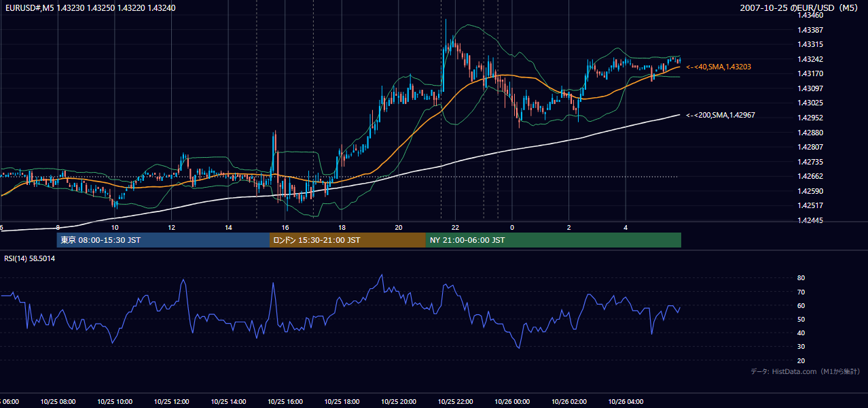Click RSI level 80 on the scale

click(x=801, y=278)
